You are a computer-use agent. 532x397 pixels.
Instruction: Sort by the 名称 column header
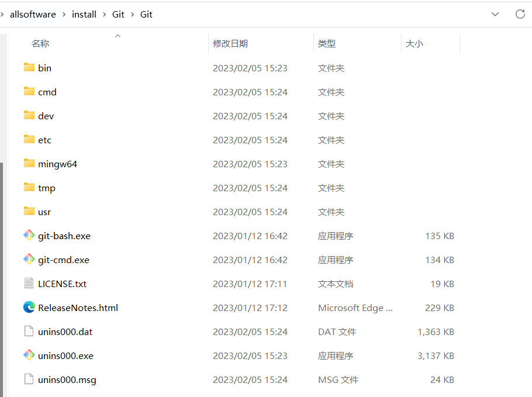pyautogui.click(x=40, y=44)
